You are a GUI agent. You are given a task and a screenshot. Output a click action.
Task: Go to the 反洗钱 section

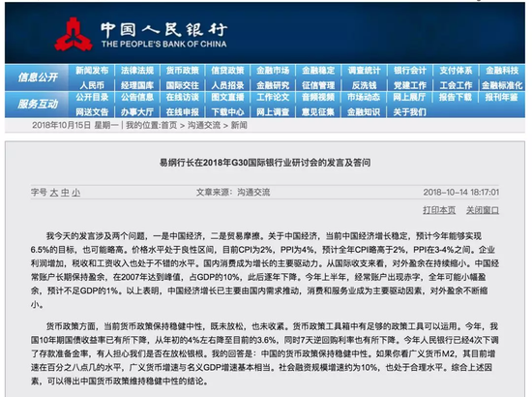tap(364, 85)
